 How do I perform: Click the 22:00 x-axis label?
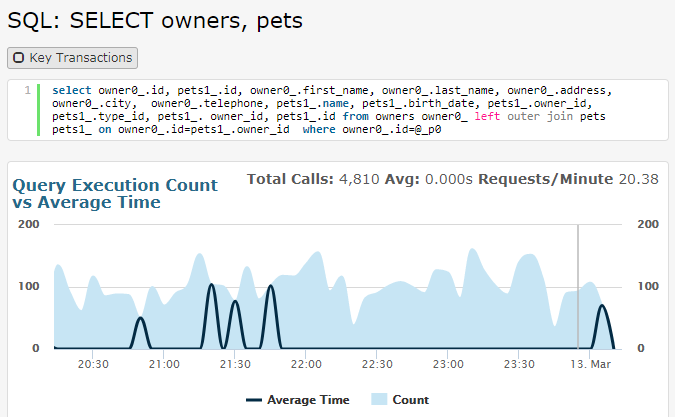tap(306, 364)
